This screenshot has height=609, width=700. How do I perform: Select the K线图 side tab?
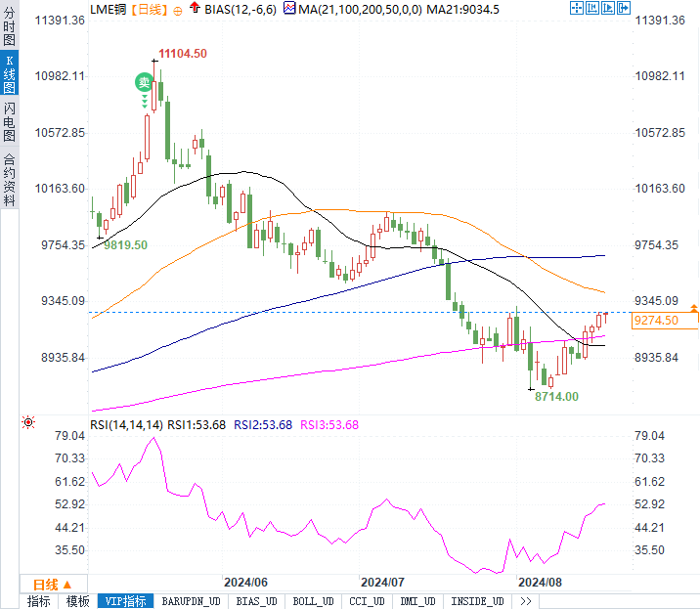coord(9,74)
